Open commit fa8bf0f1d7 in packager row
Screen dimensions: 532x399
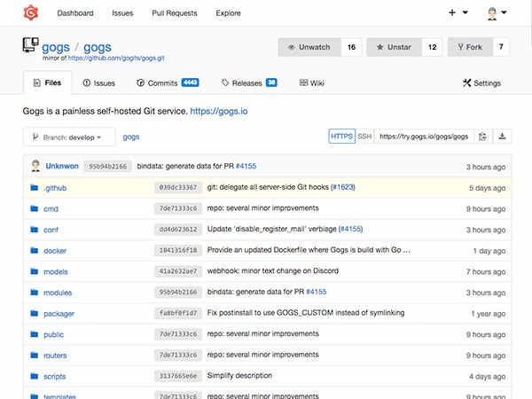[x=178, y=313]
